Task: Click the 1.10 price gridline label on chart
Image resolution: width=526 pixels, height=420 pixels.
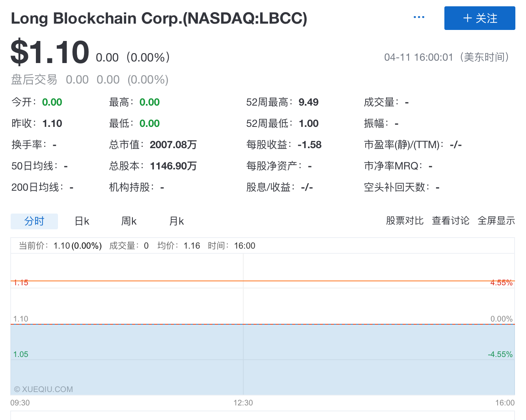Action: [x=20, y=319]
